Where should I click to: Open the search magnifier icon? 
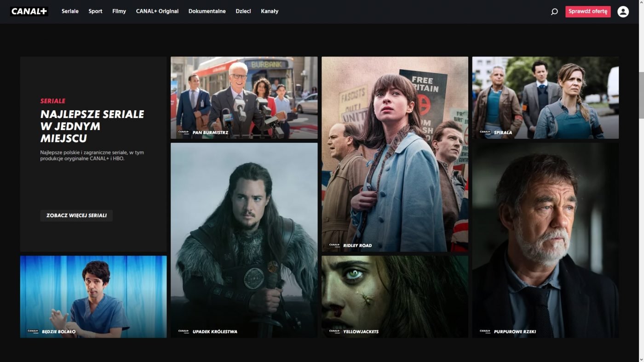554,11
